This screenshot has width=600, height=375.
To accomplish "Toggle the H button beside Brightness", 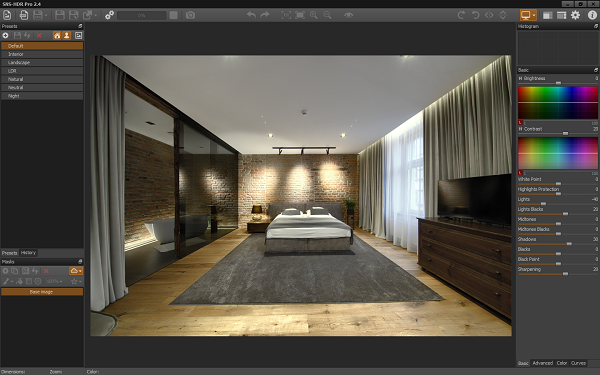I will pos(520,78).
